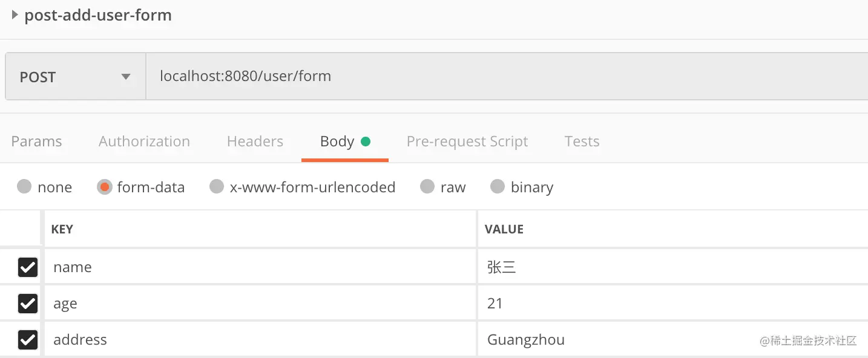
Task: Select x-www-form-urlencoded body type
Action: [217, 187]
